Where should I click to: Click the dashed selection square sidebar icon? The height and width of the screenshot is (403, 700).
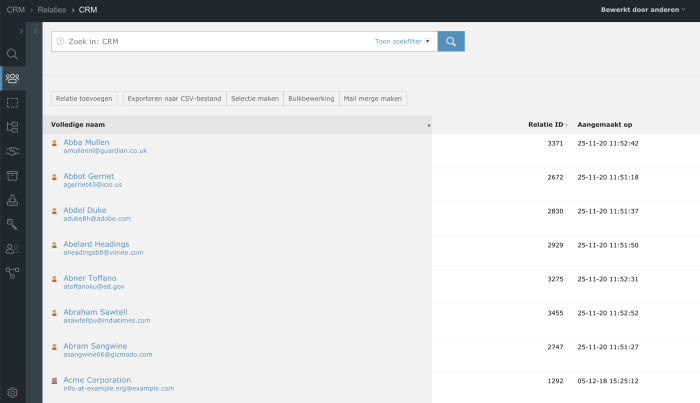12,102
